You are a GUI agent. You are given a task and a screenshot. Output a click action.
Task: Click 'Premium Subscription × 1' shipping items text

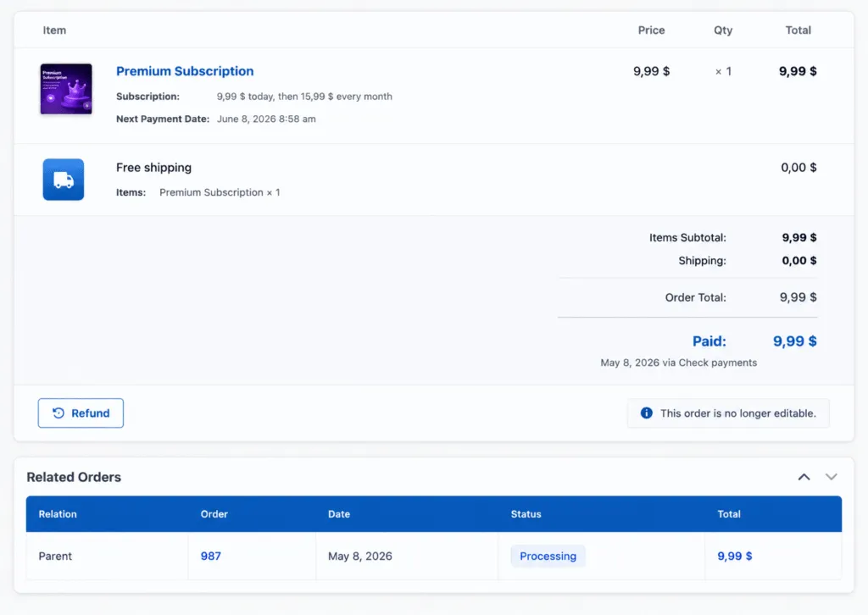pyautogui.click(x=220, y=192)
